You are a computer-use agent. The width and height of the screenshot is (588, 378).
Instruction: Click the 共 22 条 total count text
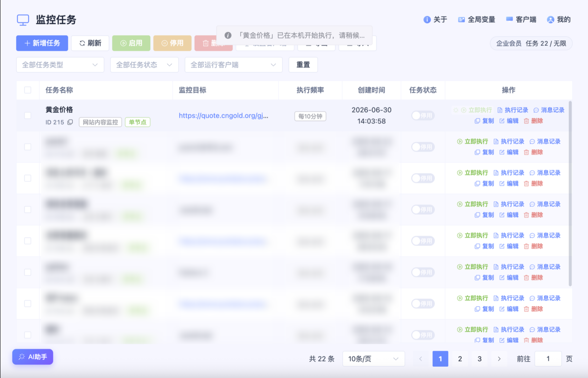coord(322,359)
